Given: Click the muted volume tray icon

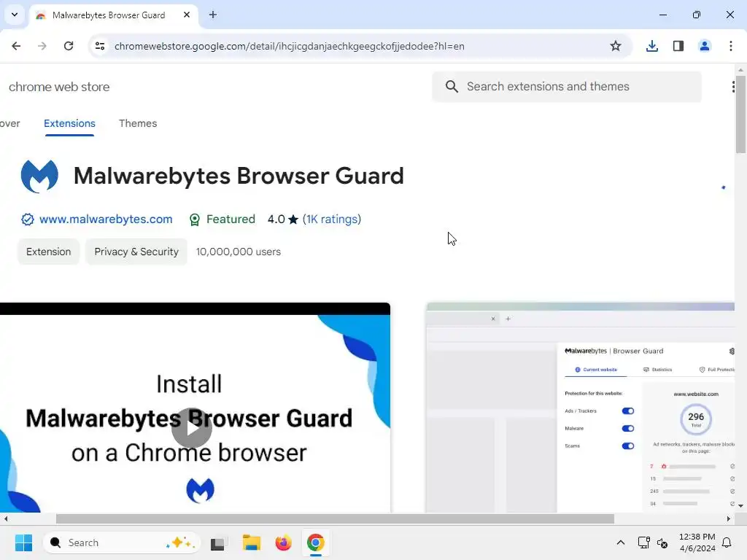Looking at the screenshot, I should [x=662, y=542].
